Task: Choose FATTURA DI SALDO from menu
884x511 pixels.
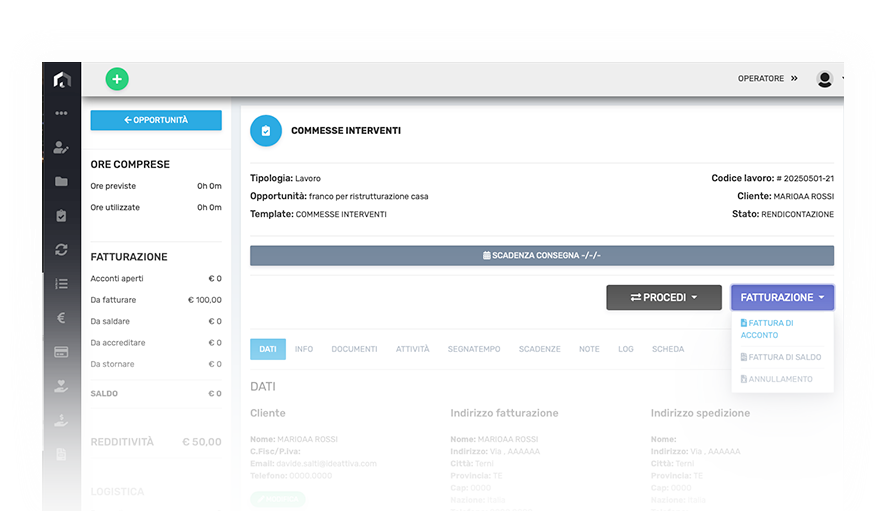Action: 782,357
